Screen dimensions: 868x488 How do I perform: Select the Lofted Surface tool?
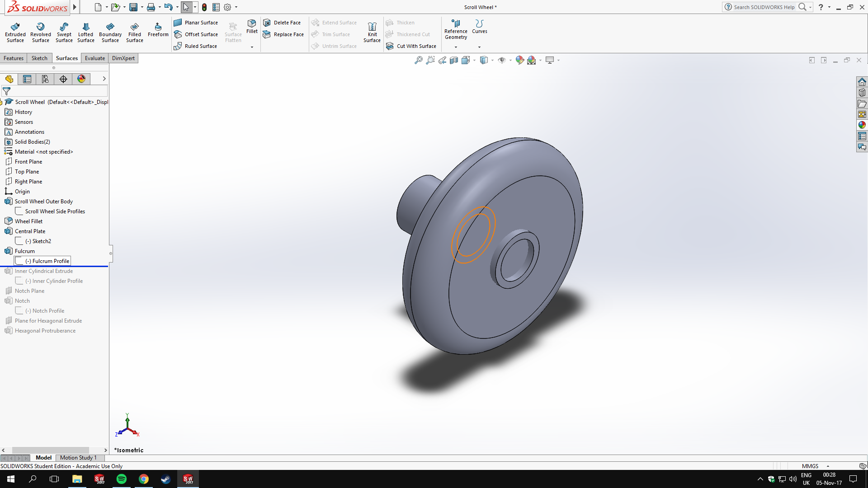[x=86, y=33]
